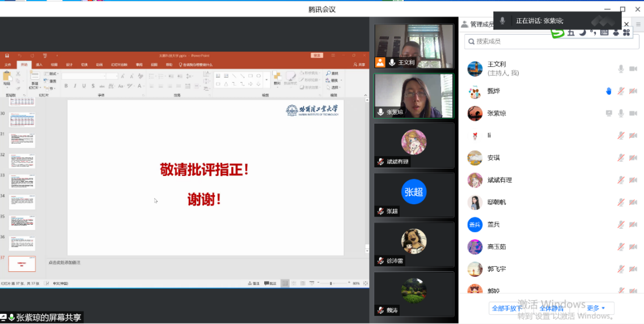Toggle 盖兵's camera icon in member list

(633, 225)
